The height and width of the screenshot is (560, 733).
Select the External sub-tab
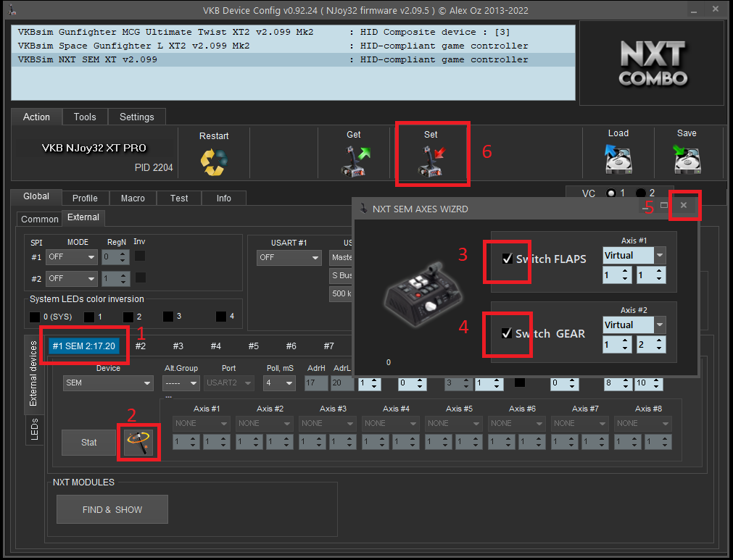83,217
